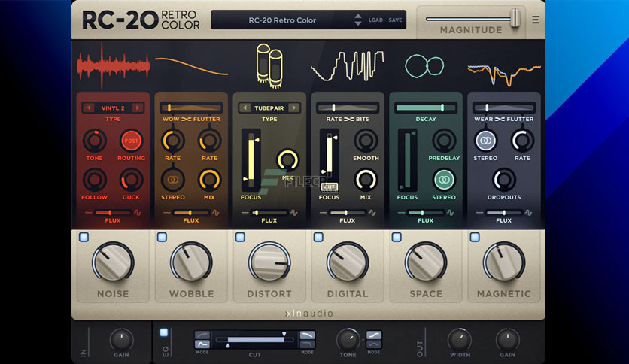This screenshot has width=629, height=364.
Task: Click the Noise module TONE knob
Action: [95, 141]
